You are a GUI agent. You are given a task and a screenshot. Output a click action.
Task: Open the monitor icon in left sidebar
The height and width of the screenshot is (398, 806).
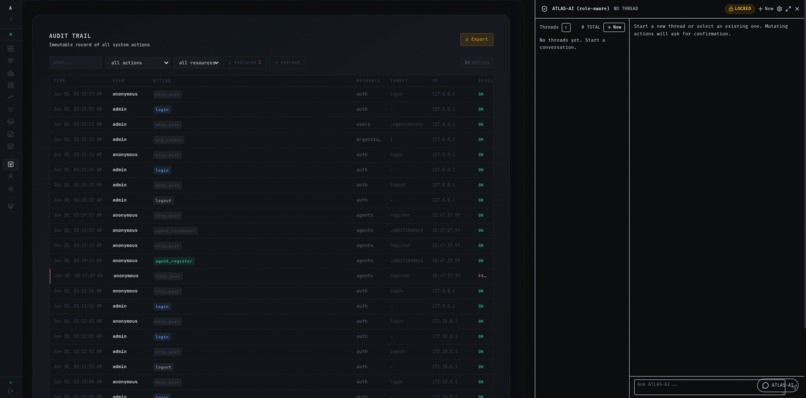(11, 206)
